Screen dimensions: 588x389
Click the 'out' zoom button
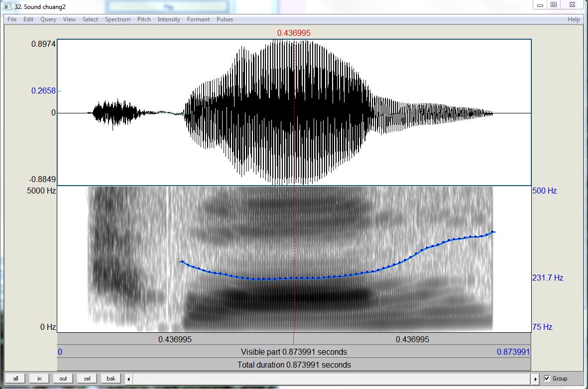(x=63, y=379)
